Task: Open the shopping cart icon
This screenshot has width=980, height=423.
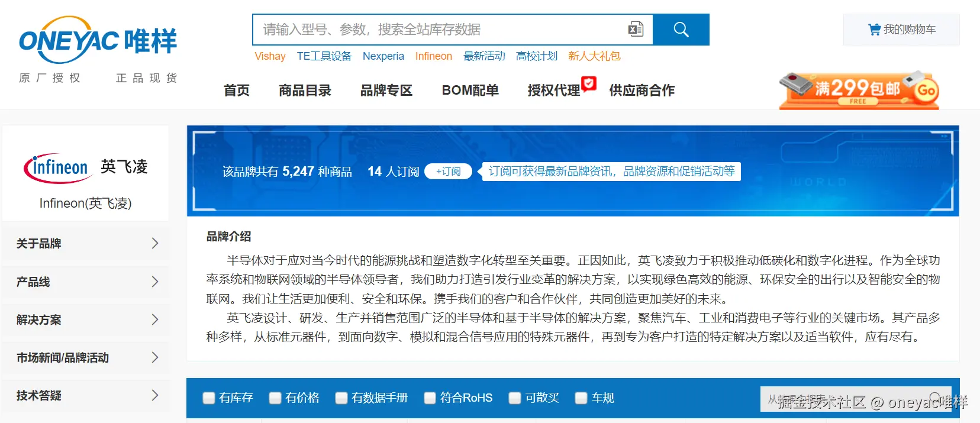Action: [874, 30]
